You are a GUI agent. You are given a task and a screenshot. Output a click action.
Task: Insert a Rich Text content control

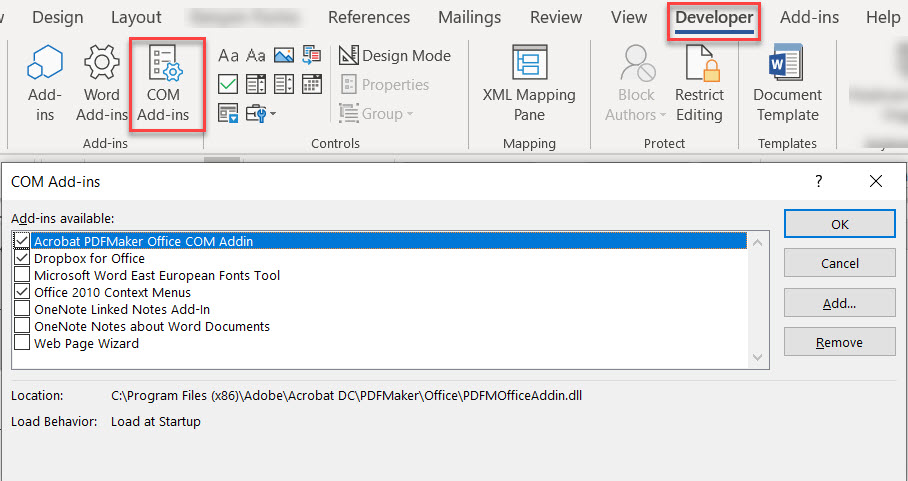(228, 56)
